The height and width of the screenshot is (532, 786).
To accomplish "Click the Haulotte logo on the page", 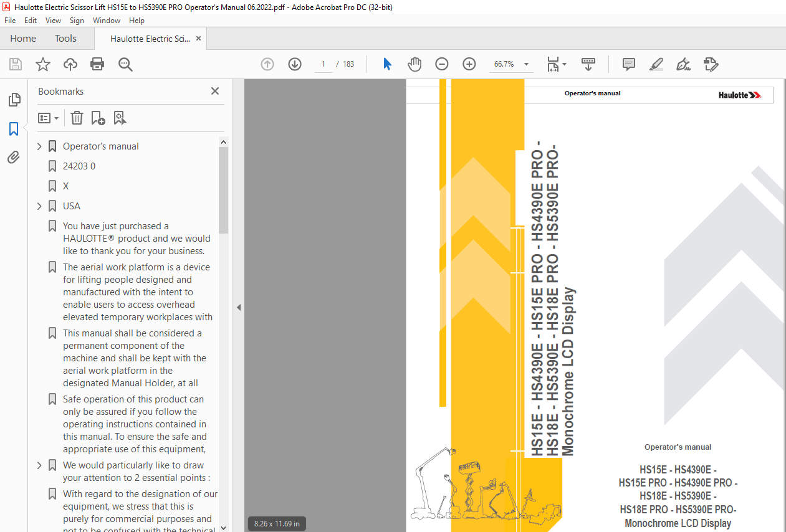I will tap(739, 95).
